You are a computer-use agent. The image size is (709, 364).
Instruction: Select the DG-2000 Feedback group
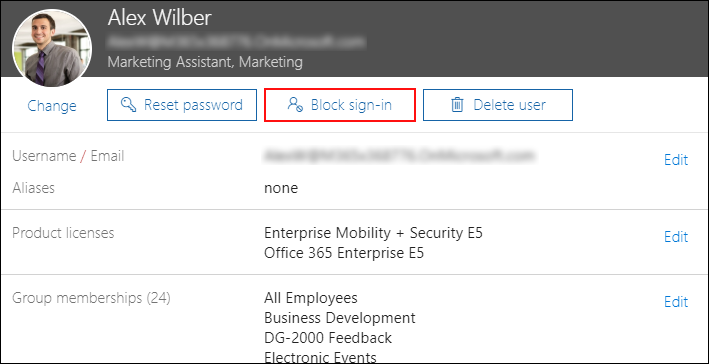[328, 338]
